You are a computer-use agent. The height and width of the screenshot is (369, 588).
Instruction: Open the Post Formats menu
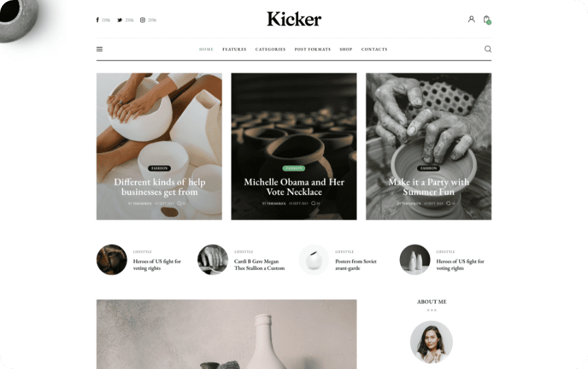(x=312, y=49)
